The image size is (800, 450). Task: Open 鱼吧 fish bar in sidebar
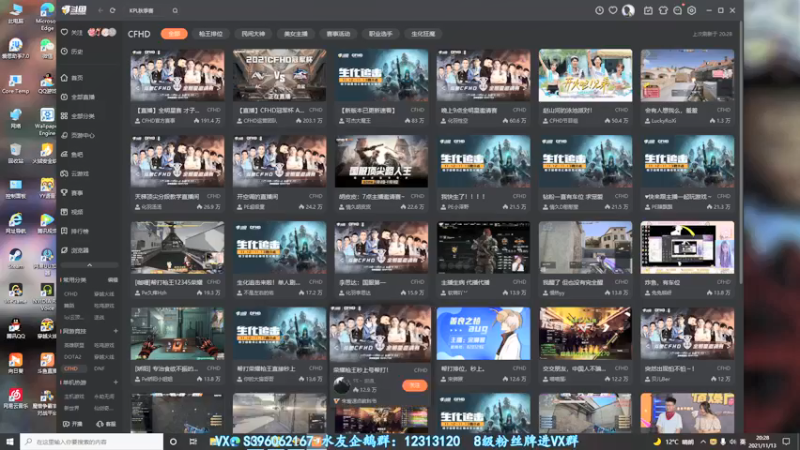72,154
